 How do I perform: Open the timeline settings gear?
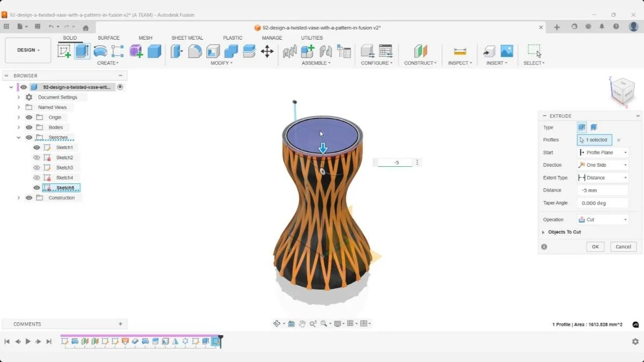click(635, 342)
